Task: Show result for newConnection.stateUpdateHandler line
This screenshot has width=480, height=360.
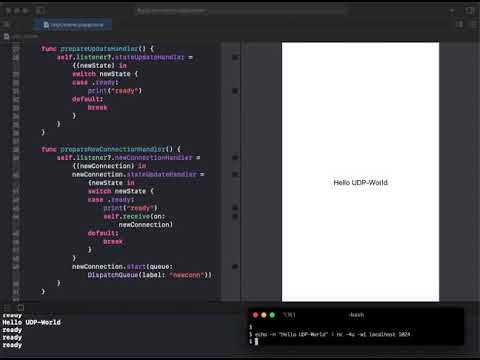Action: (x=235, y=174)
